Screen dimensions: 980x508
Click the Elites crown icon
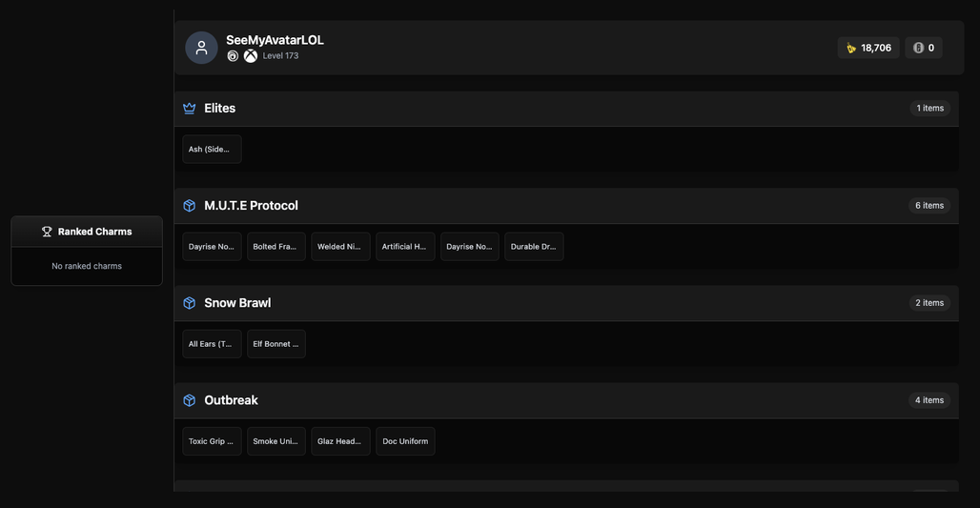click(x=190, y=108)
